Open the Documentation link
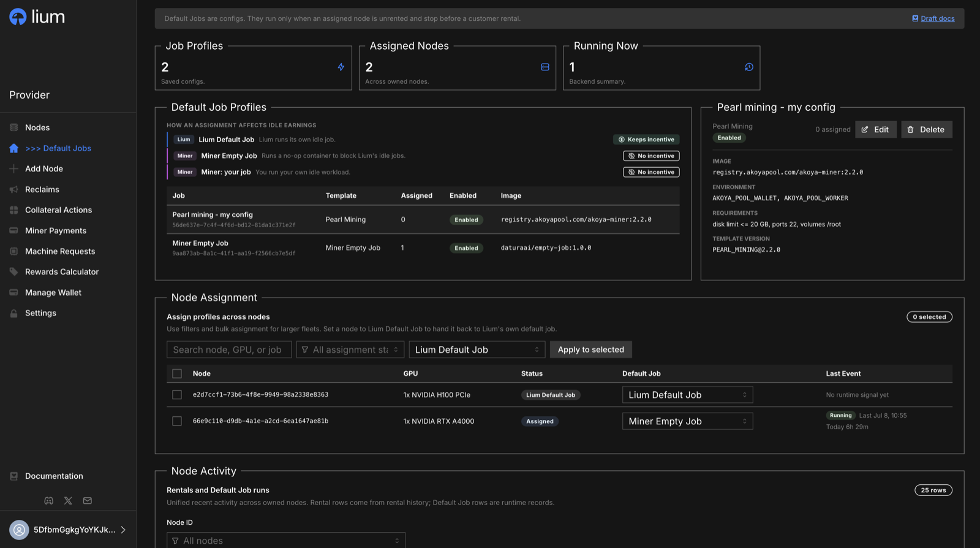Screen dimensions: 980x548 click(54, 476)
